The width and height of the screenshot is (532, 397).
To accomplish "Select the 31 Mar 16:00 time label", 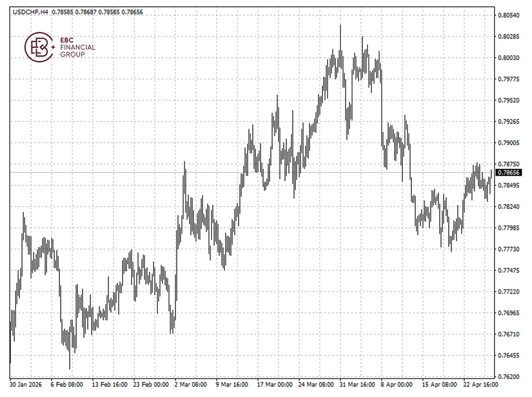I will tap(356, 385).
